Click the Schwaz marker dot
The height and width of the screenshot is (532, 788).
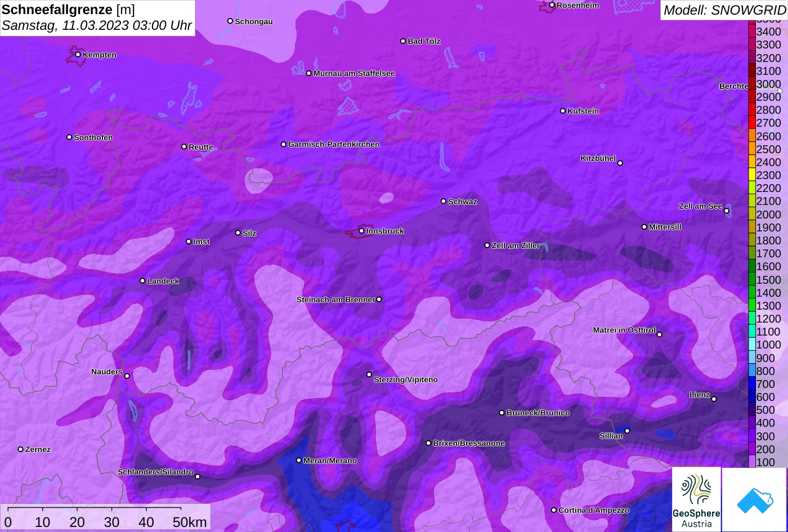coord(444,201)
